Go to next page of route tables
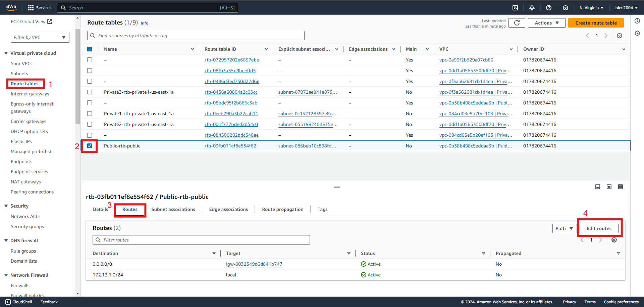644x307 pixels. click(x=606, y=36)
